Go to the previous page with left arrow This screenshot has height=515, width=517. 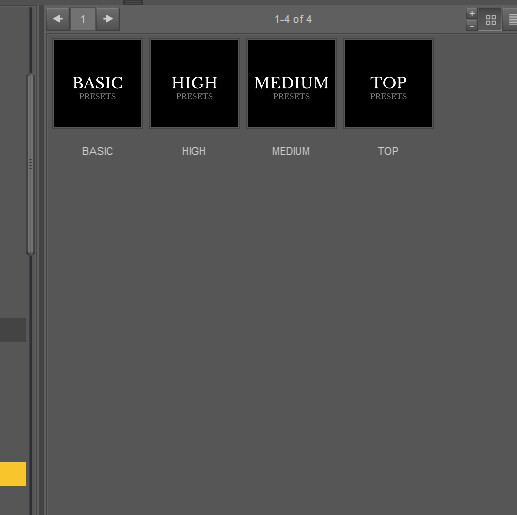click(x=58, y=19)
